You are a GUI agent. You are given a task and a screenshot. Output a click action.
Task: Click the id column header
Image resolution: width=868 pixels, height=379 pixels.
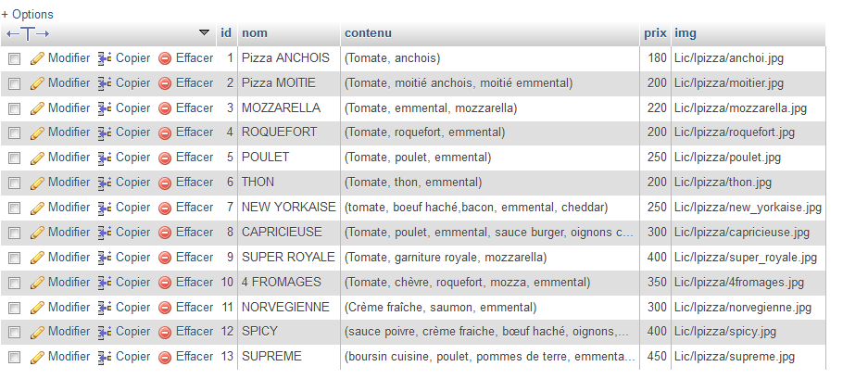tap(226, 32)
